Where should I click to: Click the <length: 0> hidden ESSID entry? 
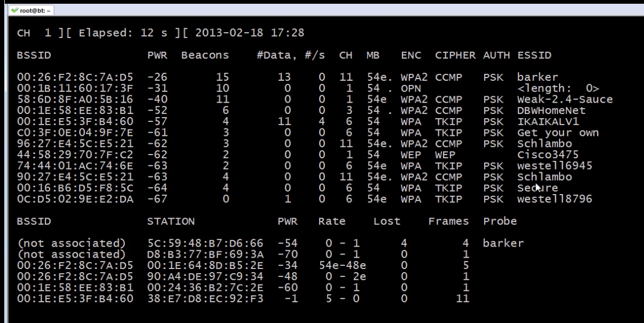[x=558, y=88]
